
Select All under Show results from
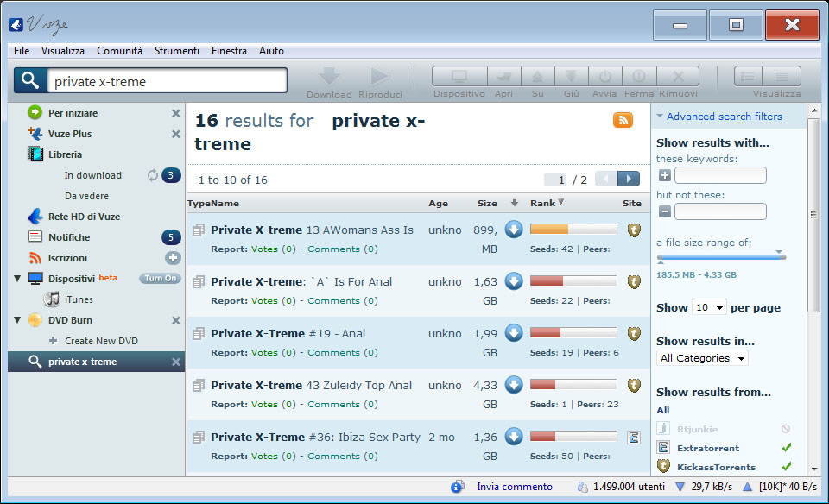click(663, 410)
